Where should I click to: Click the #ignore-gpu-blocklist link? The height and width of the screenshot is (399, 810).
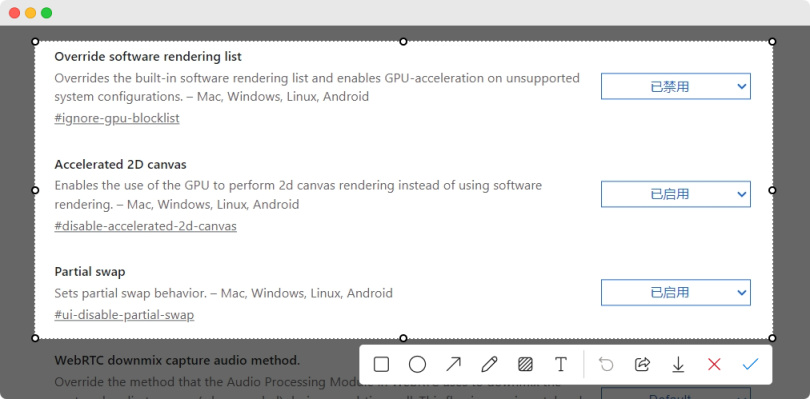[117, 118]
